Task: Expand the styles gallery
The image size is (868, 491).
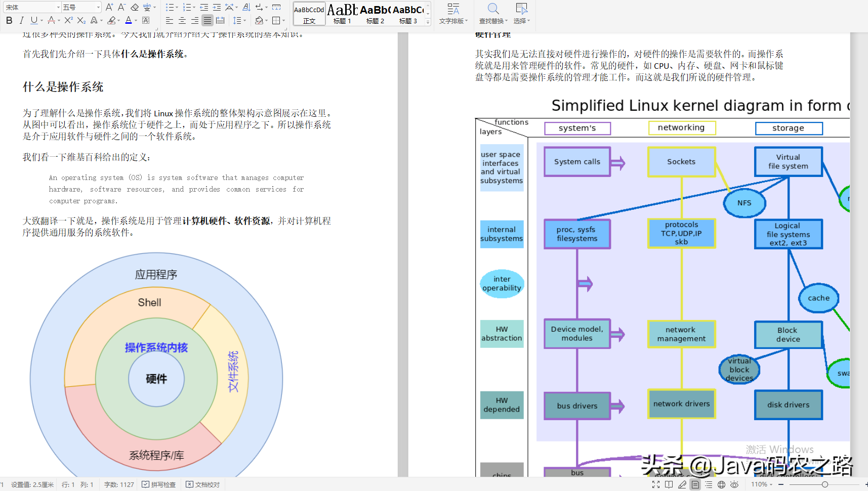Action: 428,22
